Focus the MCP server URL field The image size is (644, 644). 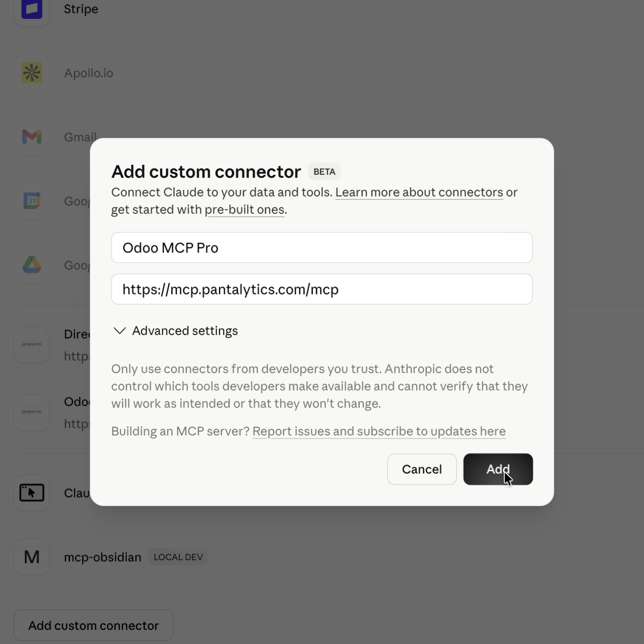pos(322,289)
